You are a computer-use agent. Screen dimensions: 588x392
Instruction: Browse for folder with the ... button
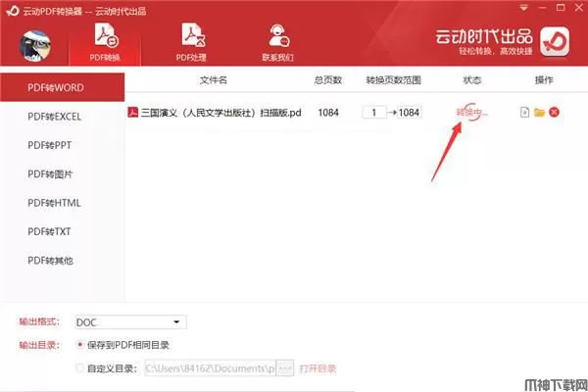coord(285,368)
